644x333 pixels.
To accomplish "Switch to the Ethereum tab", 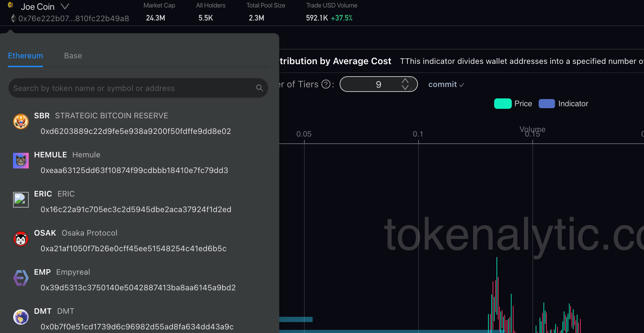I will click(25, 56).
